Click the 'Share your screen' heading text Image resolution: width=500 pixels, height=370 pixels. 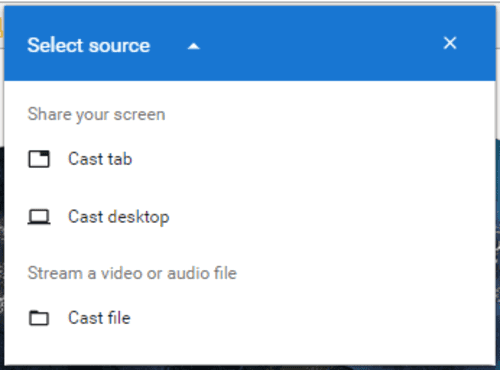(x=96, y=115)
